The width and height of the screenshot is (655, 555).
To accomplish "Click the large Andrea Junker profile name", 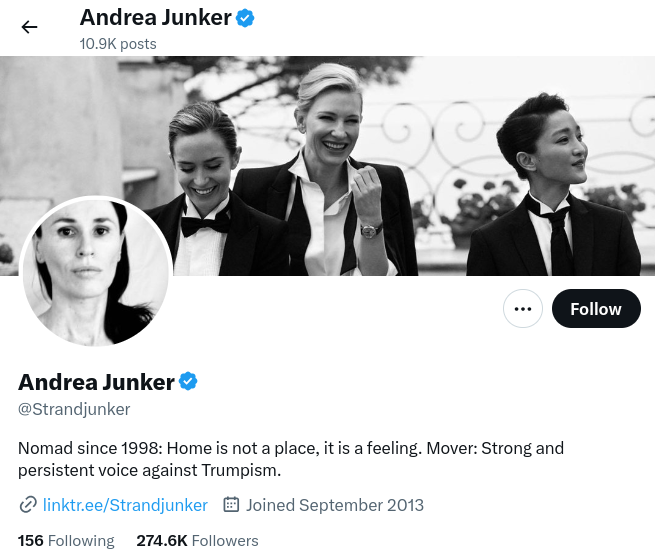I will 96,382.
